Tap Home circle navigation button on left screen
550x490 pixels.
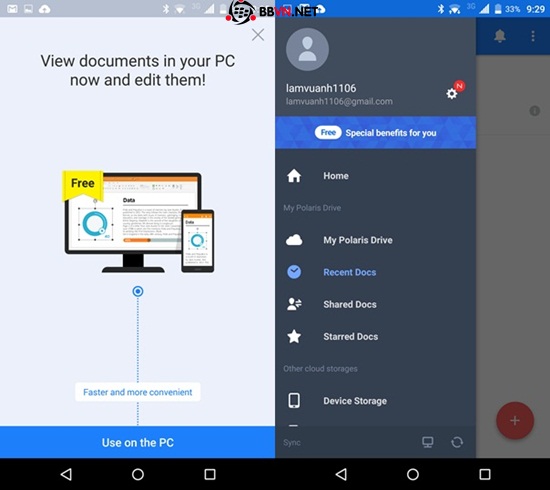(138, 474)
